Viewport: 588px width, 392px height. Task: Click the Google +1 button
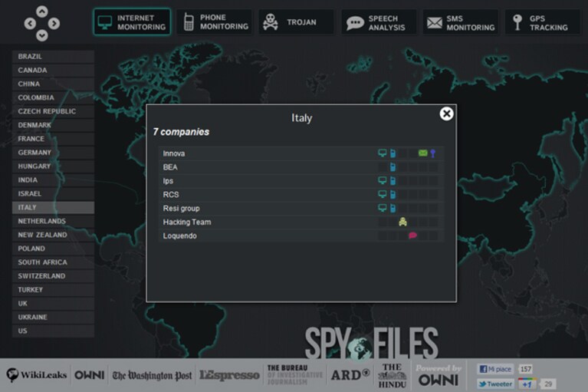(x=527, y=384)
